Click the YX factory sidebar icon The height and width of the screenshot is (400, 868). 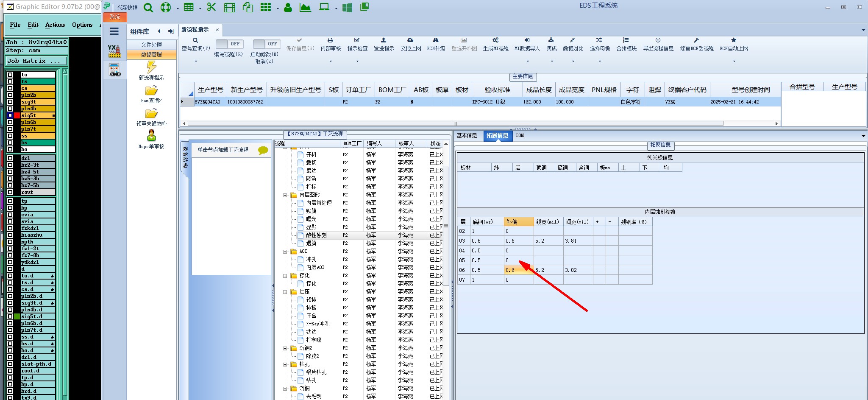[114, 51]
